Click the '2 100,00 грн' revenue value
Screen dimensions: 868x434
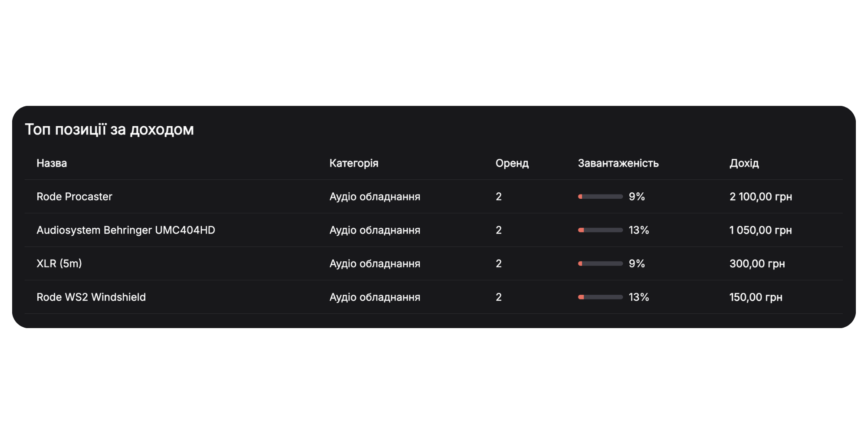pos(760,196)
